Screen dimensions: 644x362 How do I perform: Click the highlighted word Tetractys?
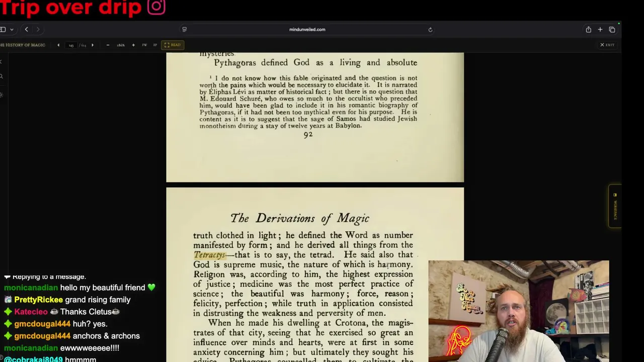pos(209,255)
